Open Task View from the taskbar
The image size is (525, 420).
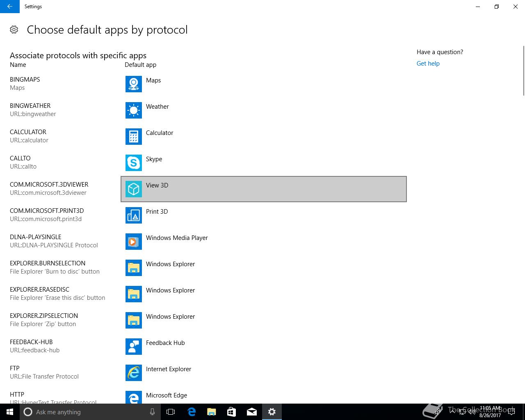pyautogui.click(x=171, y=412)
